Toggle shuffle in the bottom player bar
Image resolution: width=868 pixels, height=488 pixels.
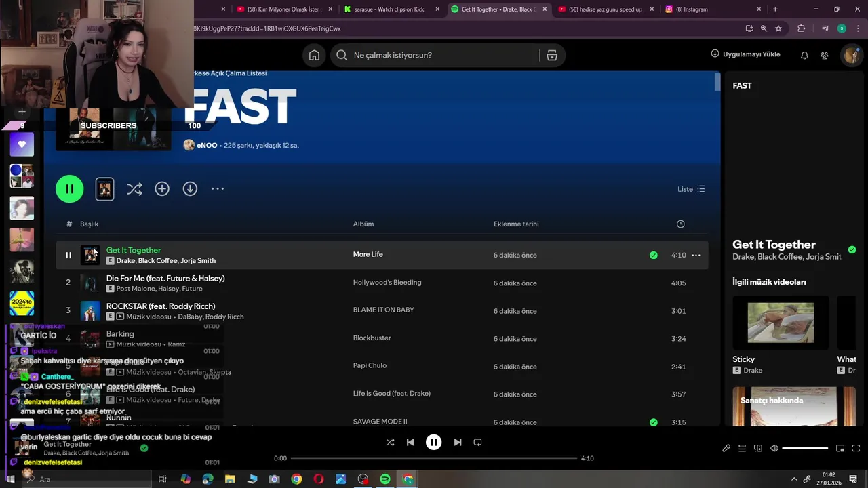390,443
